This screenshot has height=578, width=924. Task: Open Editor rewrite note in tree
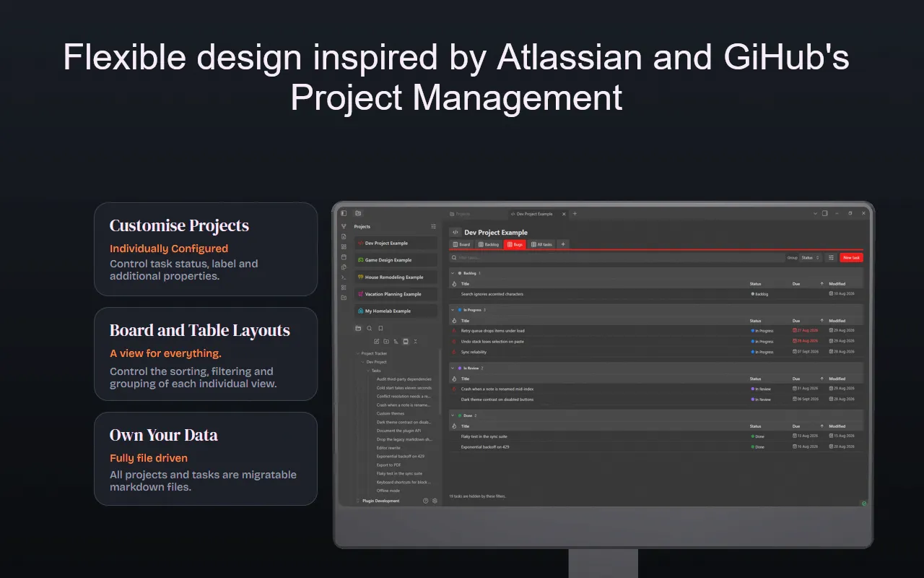(x=388, y=448)
